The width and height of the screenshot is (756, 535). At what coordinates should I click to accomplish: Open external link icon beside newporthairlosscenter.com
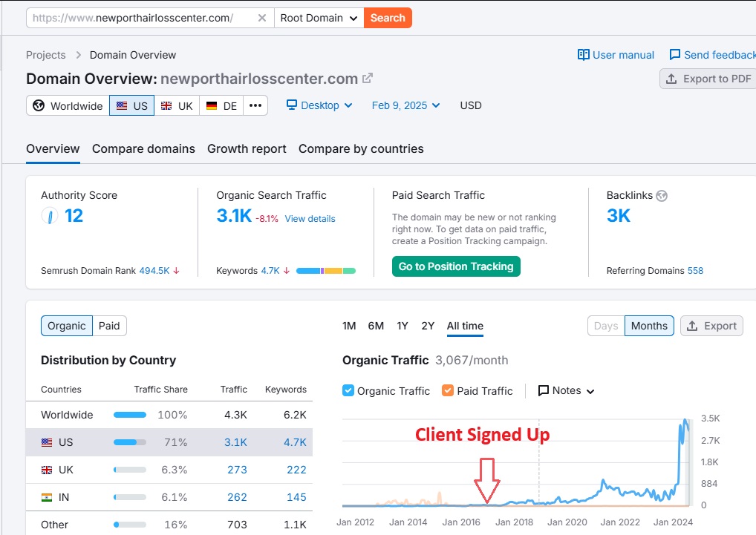(368, 78)
